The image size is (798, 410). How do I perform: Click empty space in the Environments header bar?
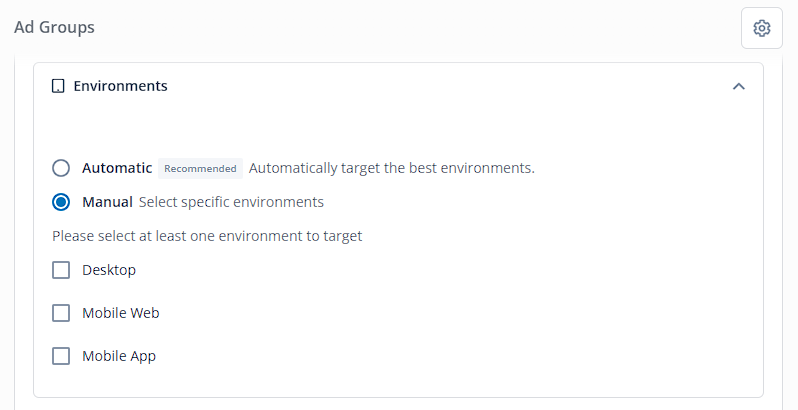pyautogui.click(x=448, y=86)
